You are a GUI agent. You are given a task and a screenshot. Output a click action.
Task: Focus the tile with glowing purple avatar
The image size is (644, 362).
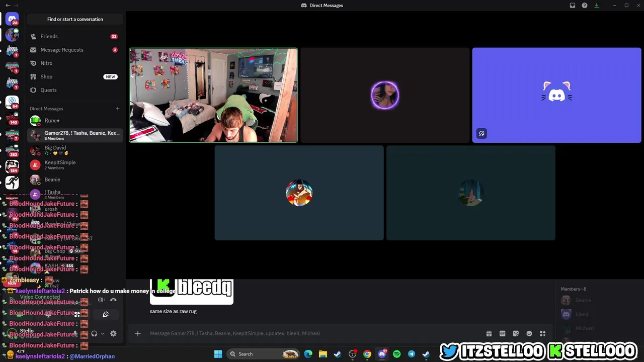coord(385,95)
